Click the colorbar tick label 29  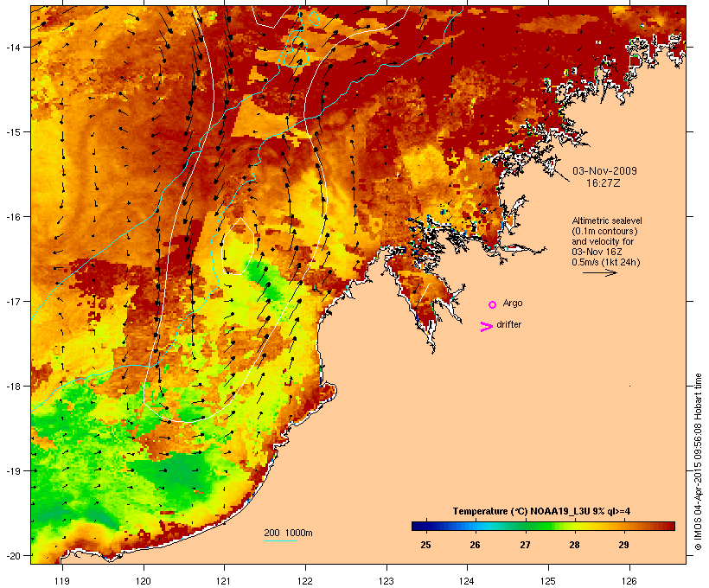[x=623, y=545]
